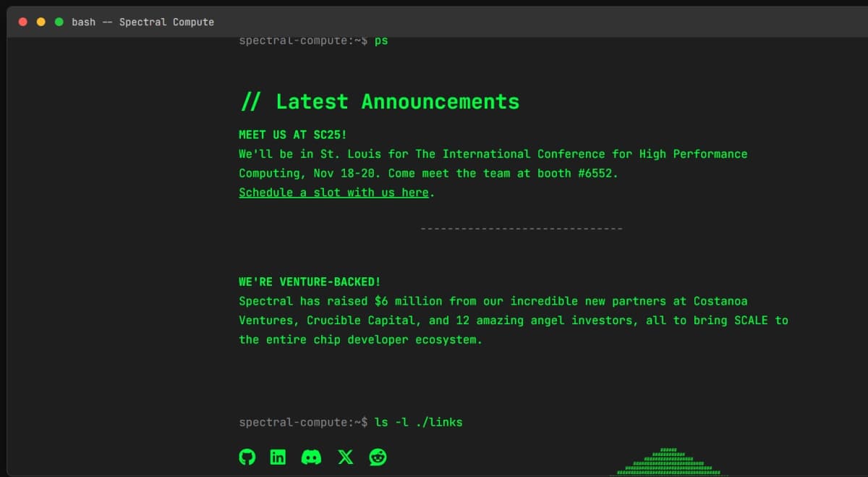Visit the X (Twitter) account icon
This screenshot has width=868, height=477.
345,457
